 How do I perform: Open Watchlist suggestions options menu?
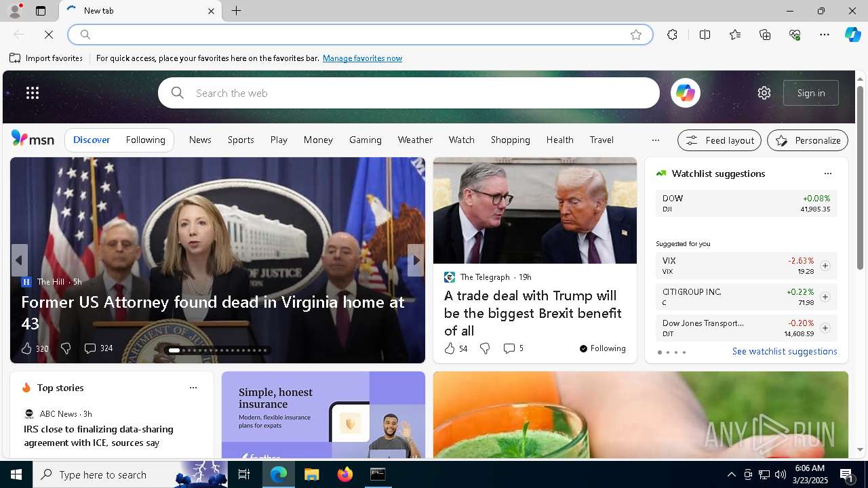(x=827, y=174)
